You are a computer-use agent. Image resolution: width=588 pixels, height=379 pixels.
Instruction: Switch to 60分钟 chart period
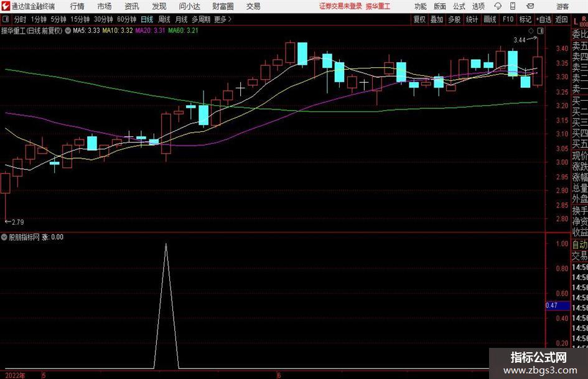[x=126, y=19]
